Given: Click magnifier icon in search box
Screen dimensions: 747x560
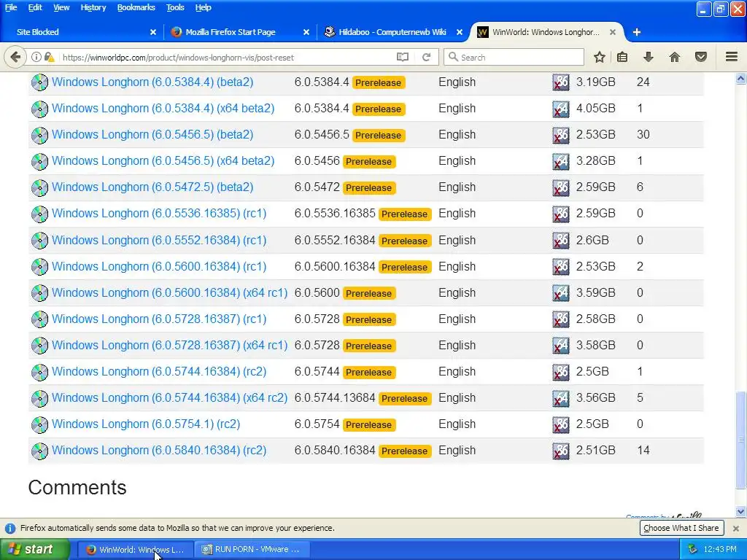Looking at the screenshot, I should (453, 57).
